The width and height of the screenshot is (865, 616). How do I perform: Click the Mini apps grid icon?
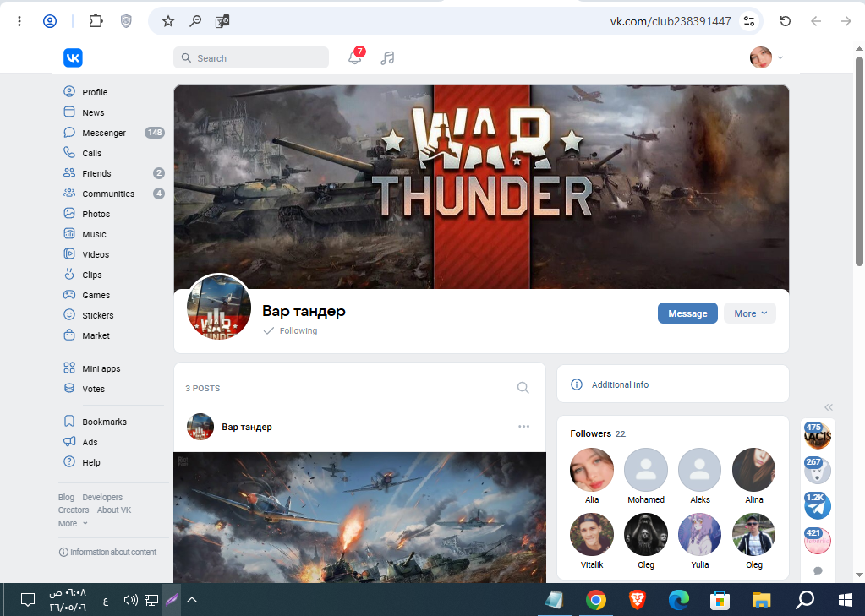69,368
